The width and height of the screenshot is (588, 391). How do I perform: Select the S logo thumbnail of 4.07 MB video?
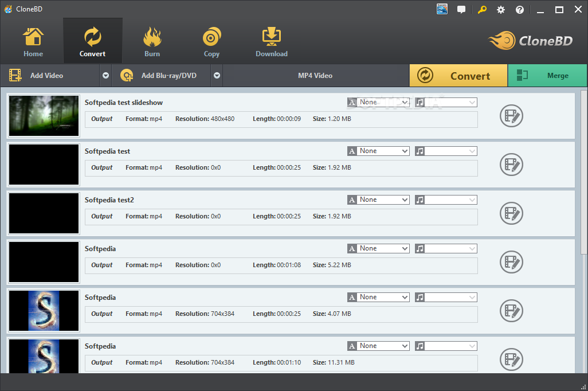(x=44, y=310)
